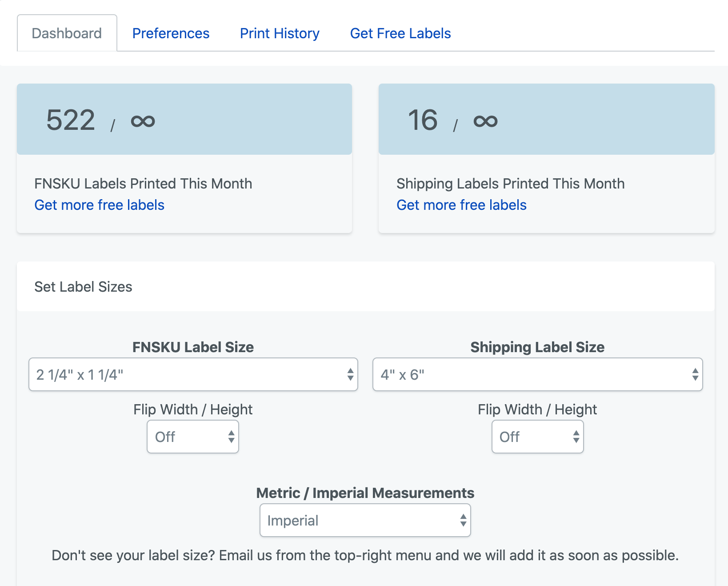Click the 16 shipping labels count
Image resolution: width=728 pixels, height=586 pixels.
(423, 120)
